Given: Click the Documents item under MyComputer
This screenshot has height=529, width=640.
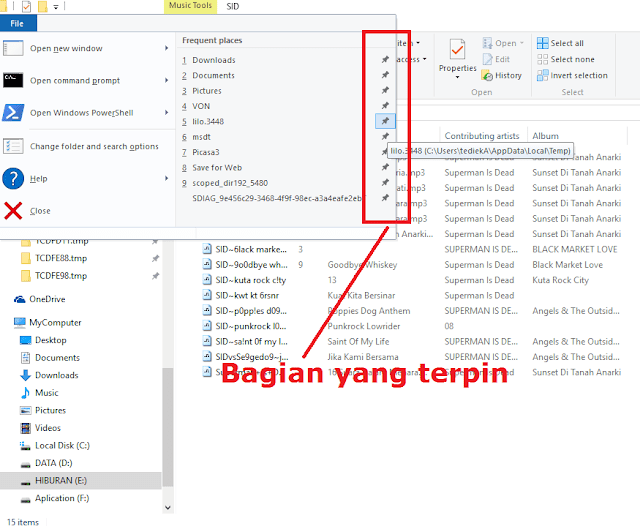Looking at the screenshot, I should point(57,358).
